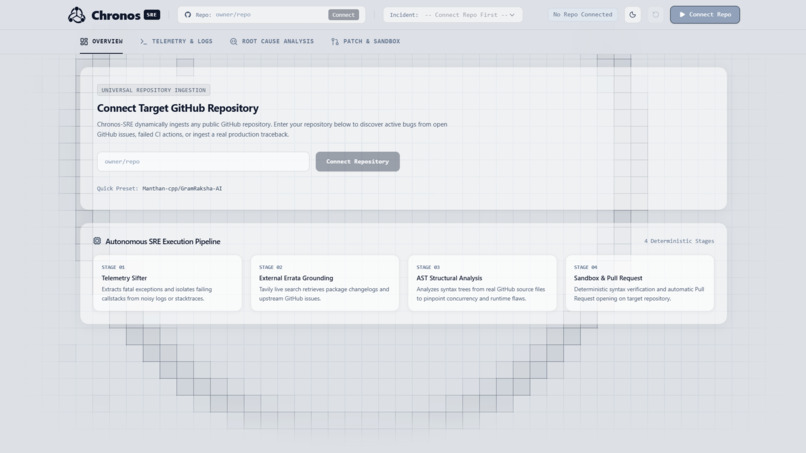Click the AST Structural Analysis stage card
The height and width of the screenshot is (453, 806).
coord(482,283)
